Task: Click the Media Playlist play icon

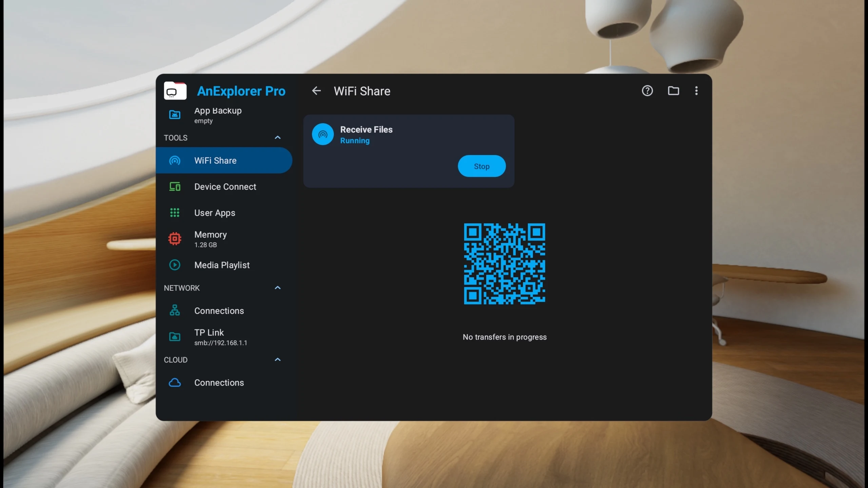Action: pyautogui.click(x=175, y=265)
